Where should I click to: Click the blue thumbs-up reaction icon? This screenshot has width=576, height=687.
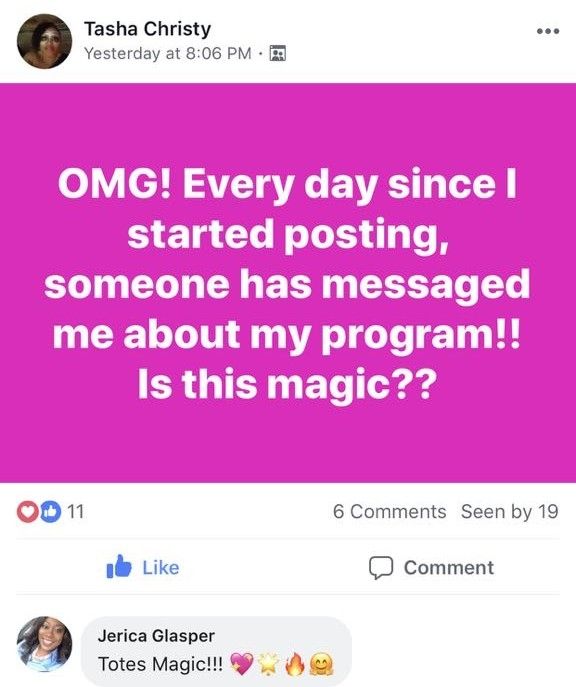[x=51, y=511]
